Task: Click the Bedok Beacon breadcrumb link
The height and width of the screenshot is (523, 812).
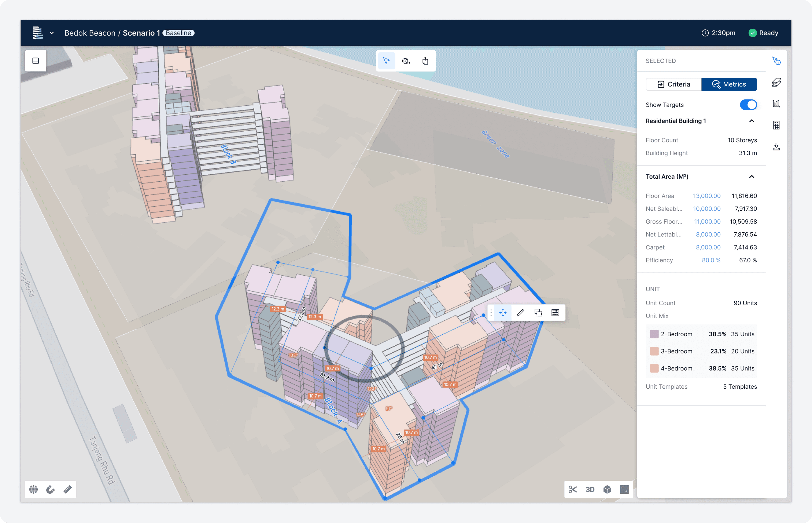Action: (x=90, y=33)
